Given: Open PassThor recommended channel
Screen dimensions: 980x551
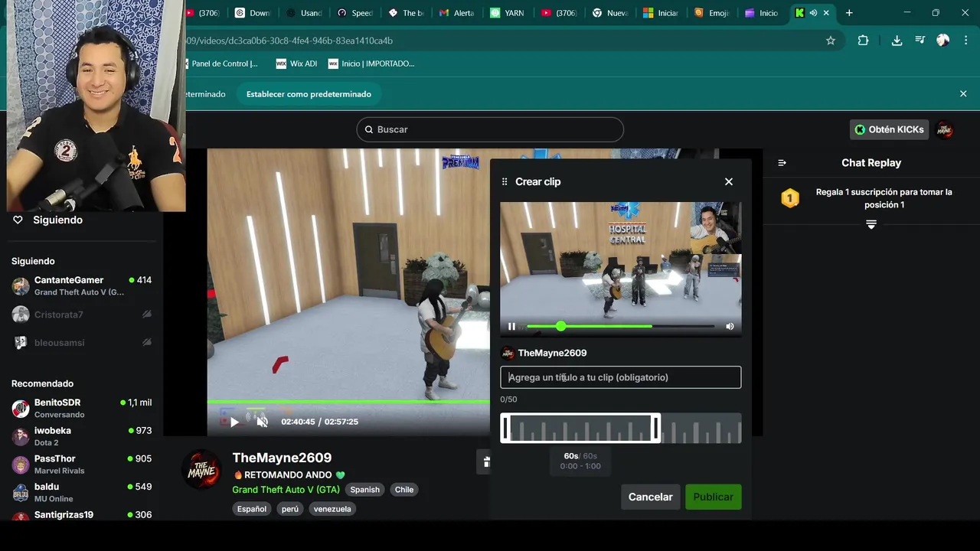Looking at the screenshot, I should coord(81,464).
